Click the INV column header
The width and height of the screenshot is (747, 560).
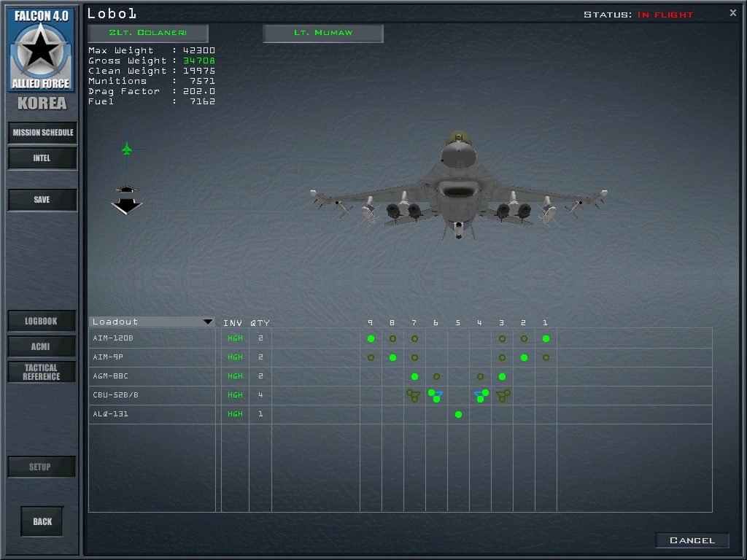[233, 323]
